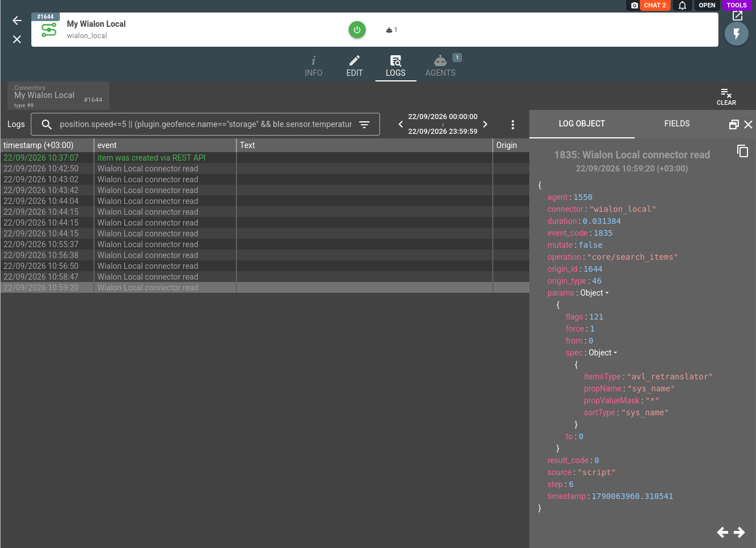Click the search magnifier icon in logs filter
The image size is (756, 548).
tap(47, 124)
